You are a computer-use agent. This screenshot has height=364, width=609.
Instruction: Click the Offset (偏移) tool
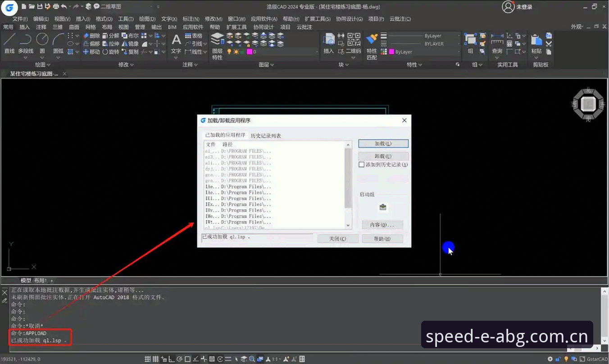pyautogui.click(x=91, y=44)
